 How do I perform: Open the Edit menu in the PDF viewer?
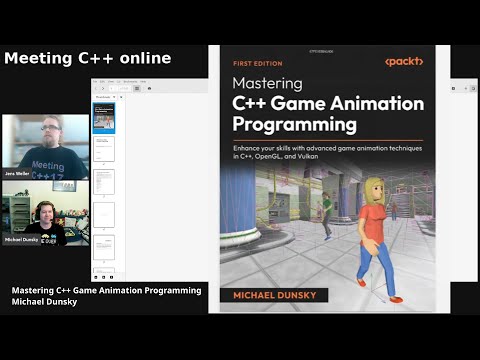pos(102,82)
